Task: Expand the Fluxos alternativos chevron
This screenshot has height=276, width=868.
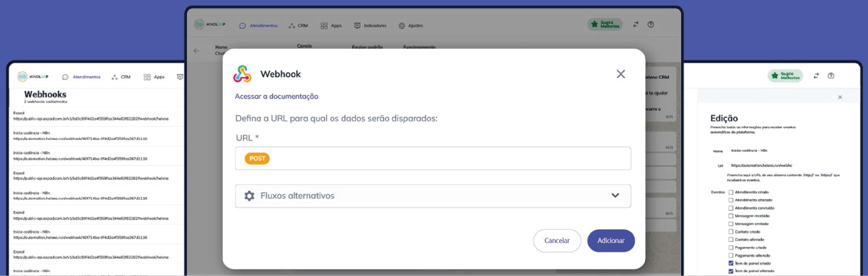Action: [615, 196]
